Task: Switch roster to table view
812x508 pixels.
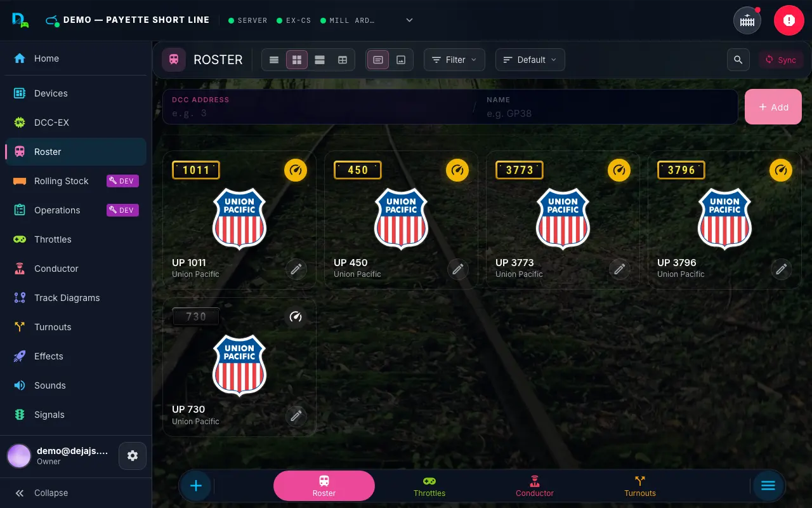Action: tap(343, 60)
